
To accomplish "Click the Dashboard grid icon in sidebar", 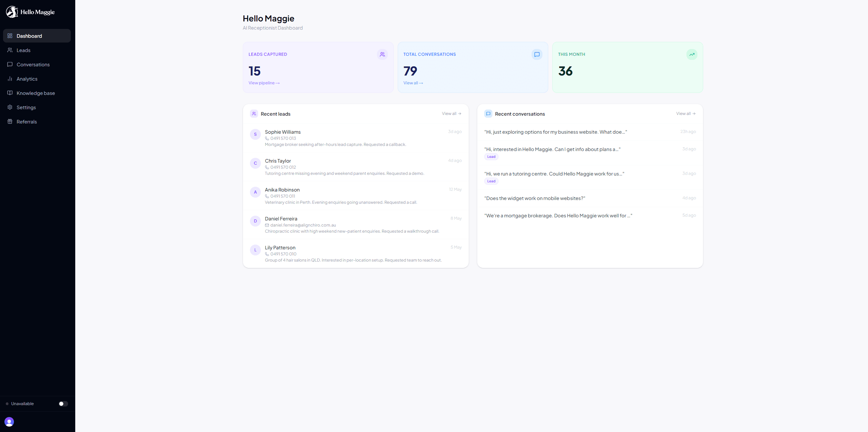I will (10, 36).
